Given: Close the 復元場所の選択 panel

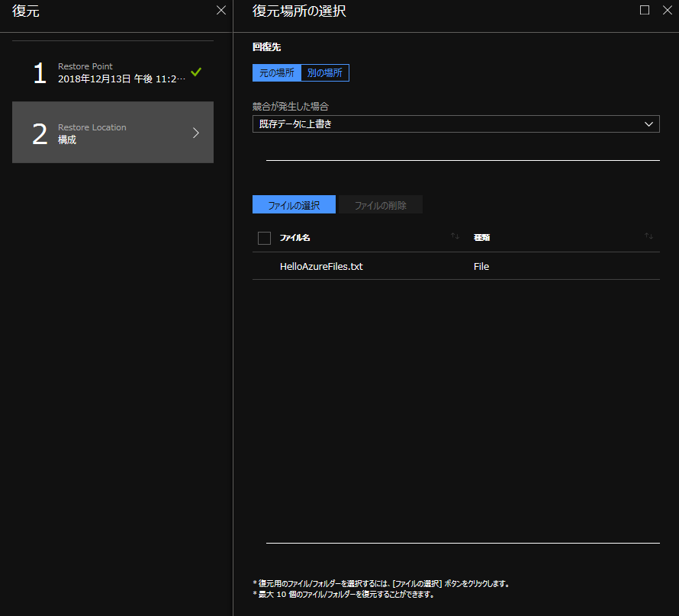Looking at the screenshot, I should coord(665,11).
